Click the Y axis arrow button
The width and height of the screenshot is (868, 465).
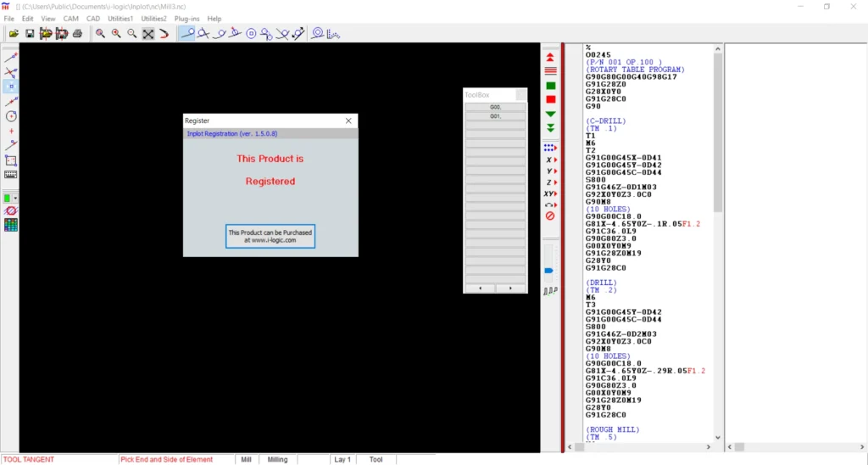550,171
